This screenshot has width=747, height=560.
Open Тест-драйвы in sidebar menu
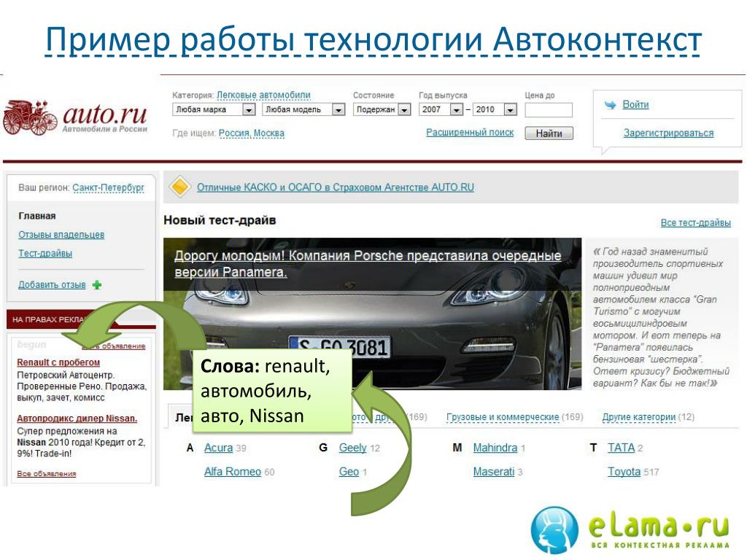coord(45,253)
